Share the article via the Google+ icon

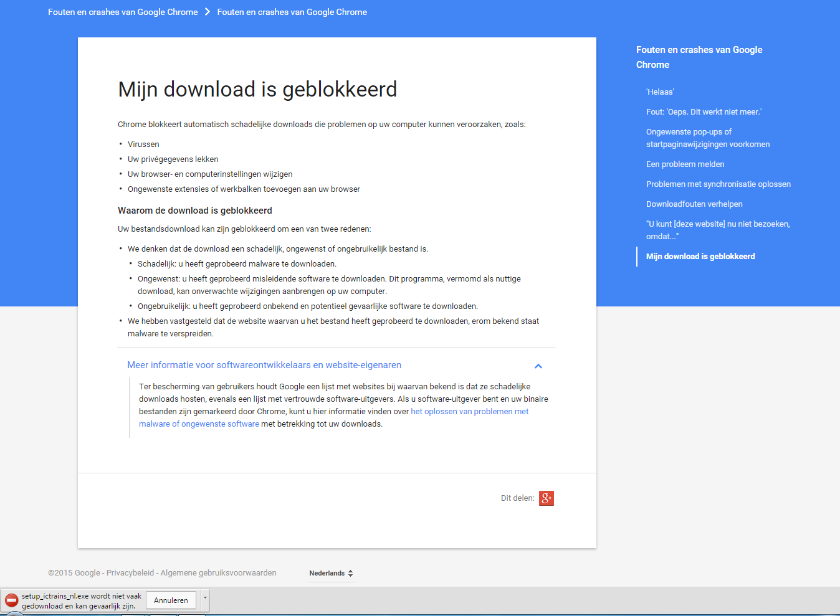546,498
